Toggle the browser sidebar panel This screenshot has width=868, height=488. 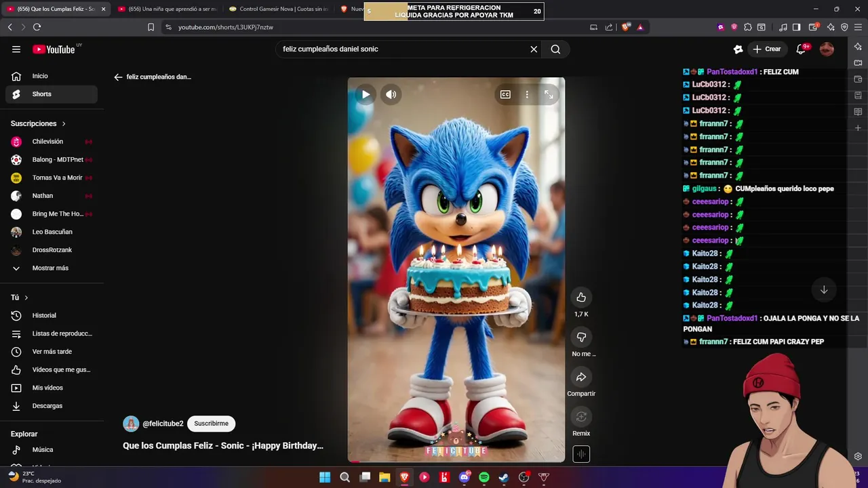coord(796,27)
